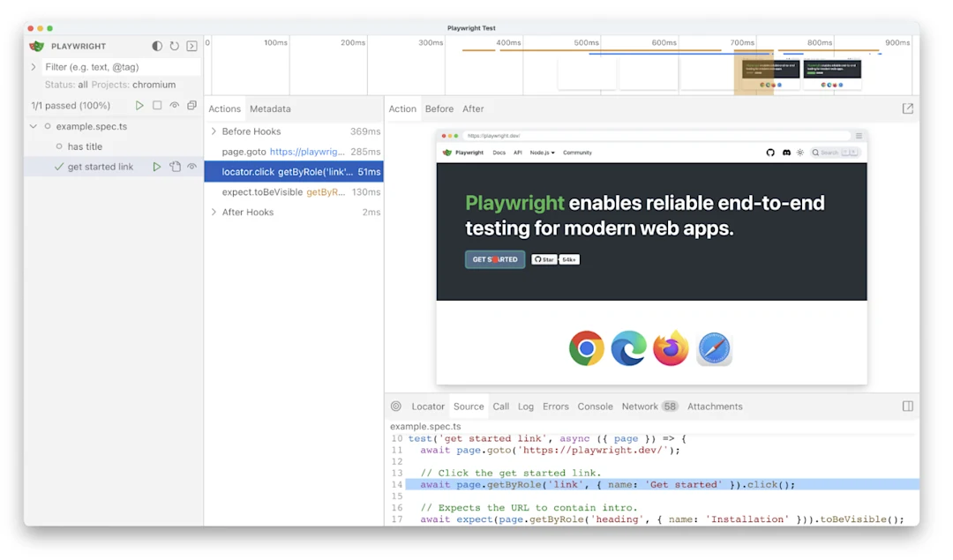Toggle output terminal panel icon

192,46
